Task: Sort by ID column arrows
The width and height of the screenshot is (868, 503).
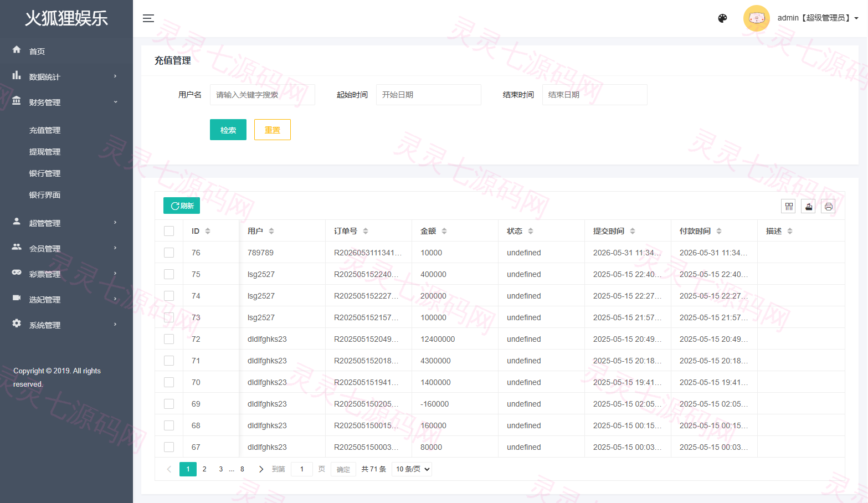Action: pos(208,231)
